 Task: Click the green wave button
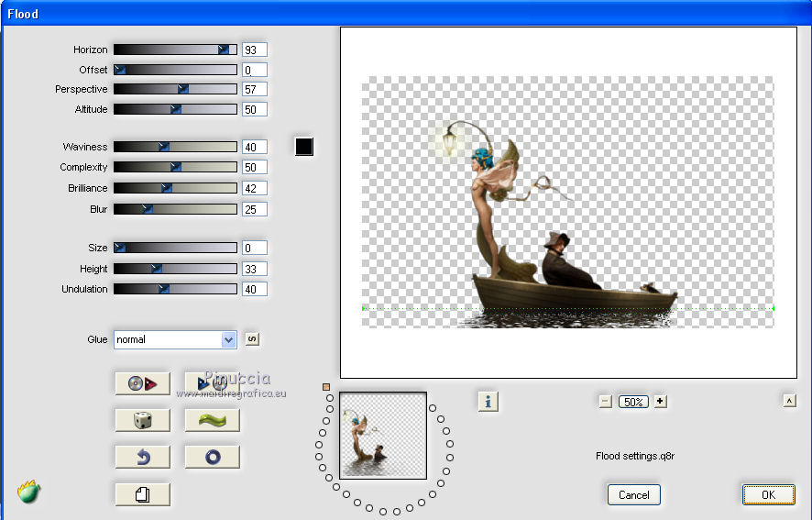(x=213, y=420)
